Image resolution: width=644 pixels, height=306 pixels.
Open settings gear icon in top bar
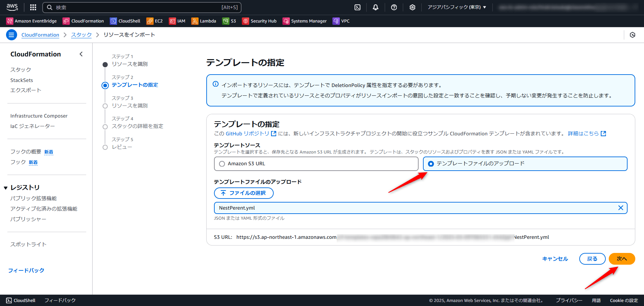tap(412, 7)
